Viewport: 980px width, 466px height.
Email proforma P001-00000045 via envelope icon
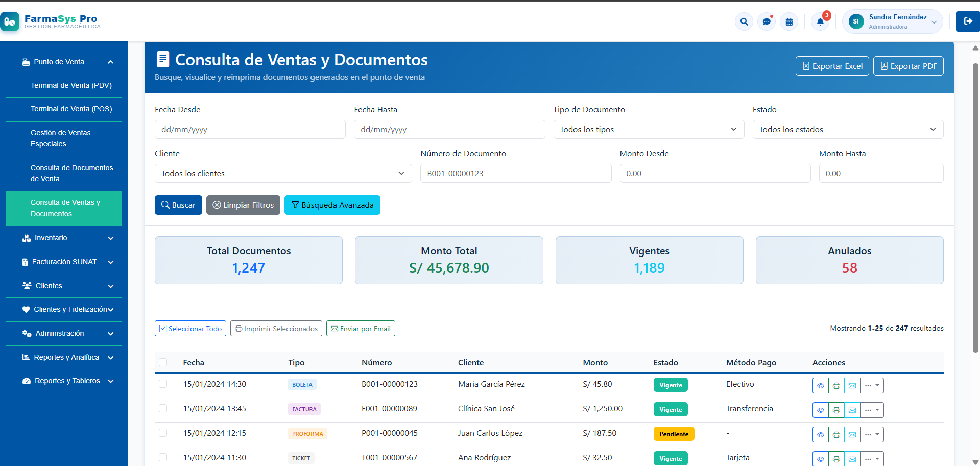(852, 434)
